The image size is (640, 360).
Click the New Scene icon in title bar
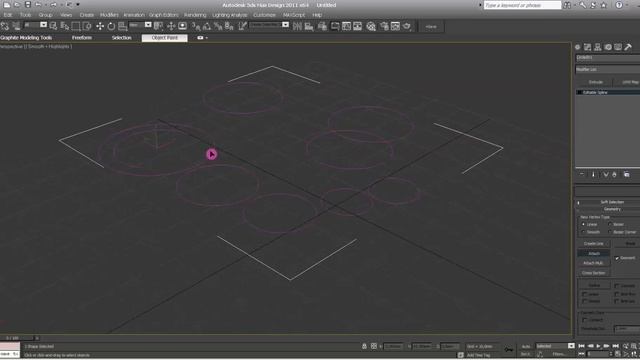pyautogui.click(x=7, y=5)
